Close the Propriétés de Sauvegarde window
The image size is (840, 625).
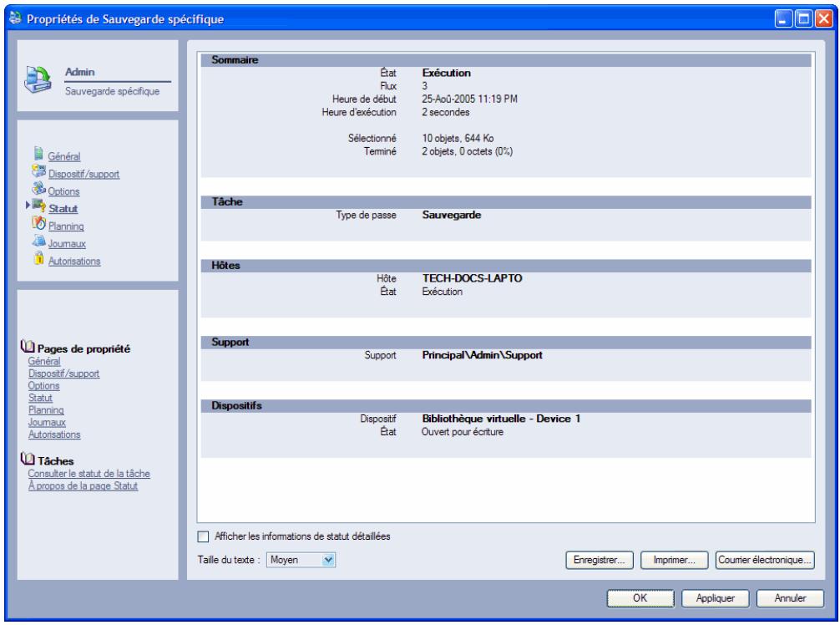(x=823, y=18)
